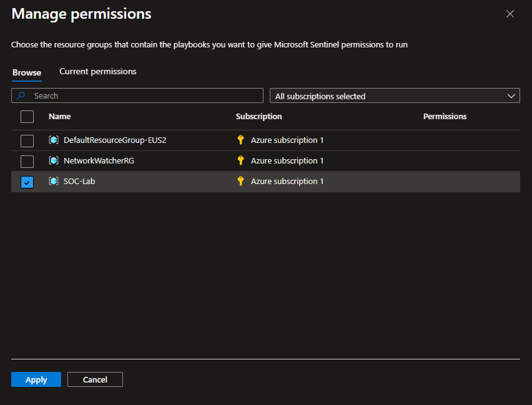Check the NetworkWatcherRG checkbox

pyautogui.click(x=27, y=162)
